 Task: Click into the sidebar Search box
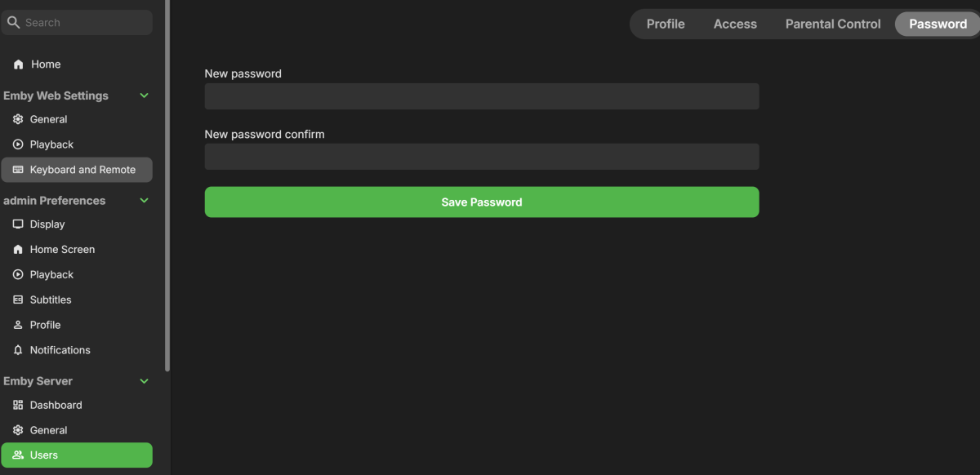(x=77, y=23)
